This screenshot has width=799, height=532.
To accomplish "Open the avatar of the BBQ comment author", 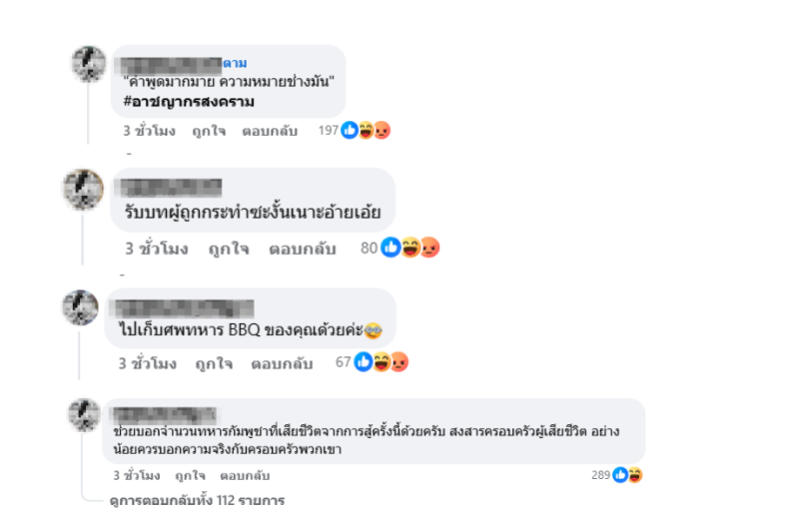I will pyautogui.click(x=80, y=307).
